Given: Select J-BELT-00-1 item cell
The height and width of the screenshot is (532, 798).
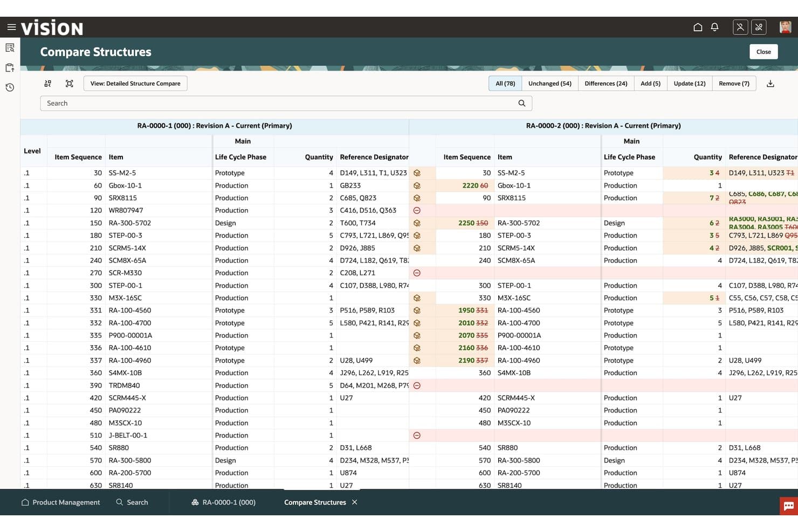Looking at the screenshot, I should (x=128, y=436).
